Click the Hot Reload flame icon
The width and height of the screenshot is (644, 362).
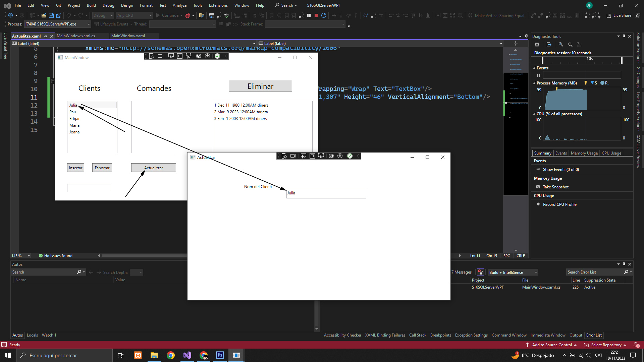[188, 15]
